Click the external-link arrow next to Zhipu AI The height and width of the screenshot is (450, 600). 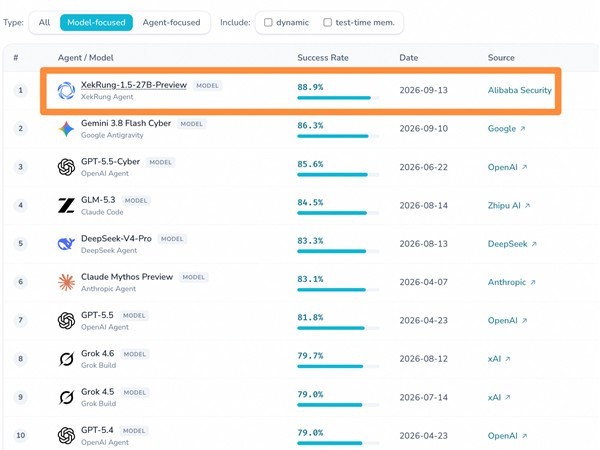(x=527, y=205)
